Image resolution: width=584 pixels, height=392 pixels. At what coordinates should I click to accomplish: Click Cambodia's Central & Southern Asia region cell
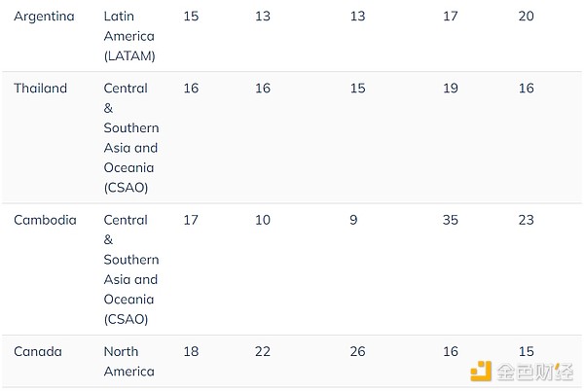131,269
